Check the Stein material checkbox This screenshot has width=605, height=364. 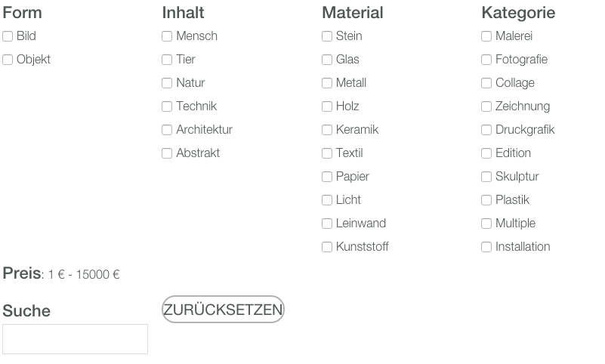click(327, 36)
